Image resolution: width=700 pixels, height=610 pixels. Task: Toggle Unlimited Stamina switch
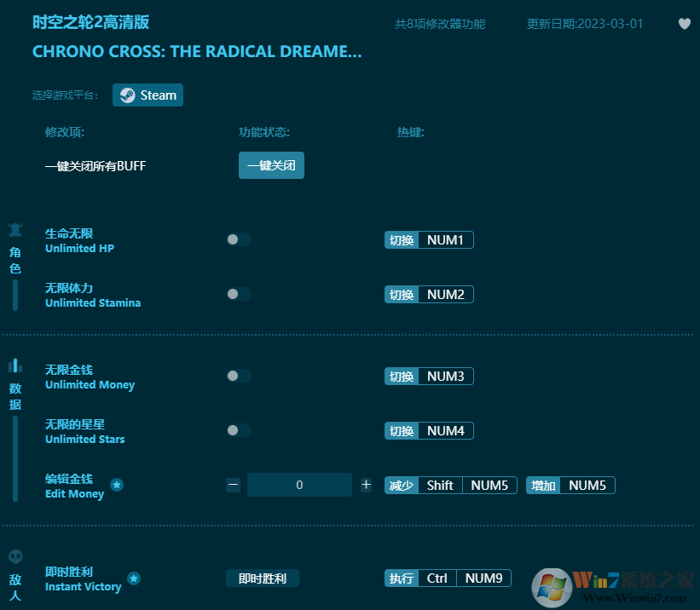239,294
